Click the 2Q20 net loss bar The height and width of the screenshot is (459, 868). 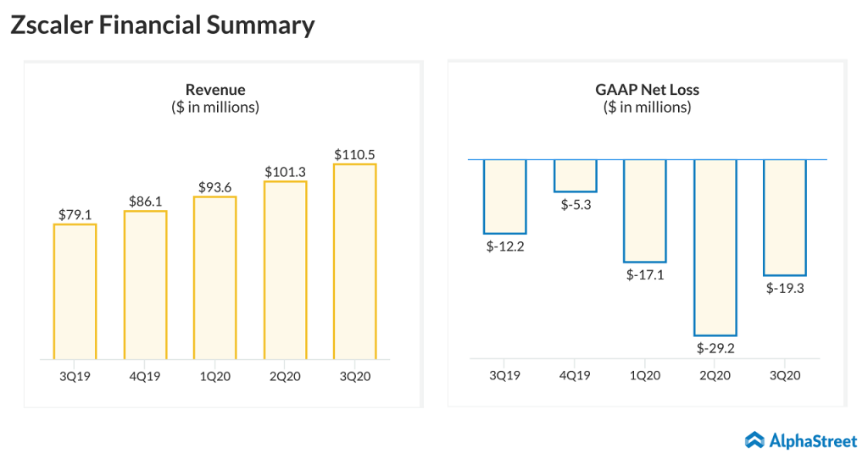(x=715, y=246)
